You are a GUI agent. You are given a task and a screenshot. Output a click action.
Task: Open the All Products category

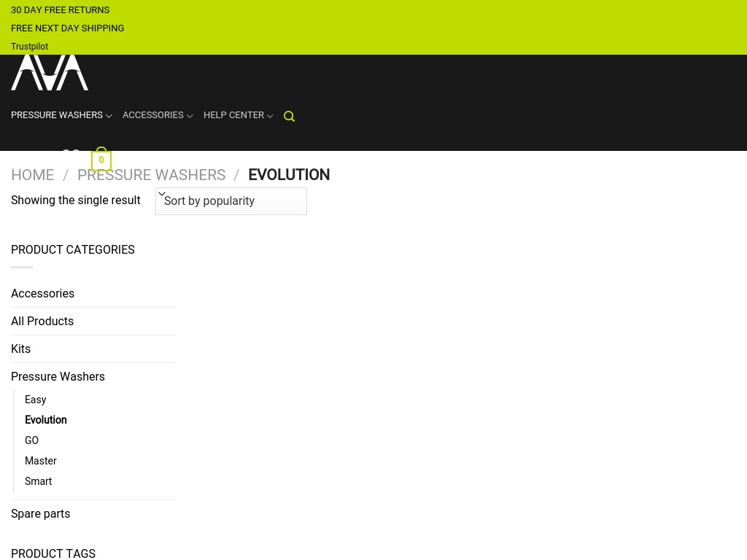click(42, 322)
